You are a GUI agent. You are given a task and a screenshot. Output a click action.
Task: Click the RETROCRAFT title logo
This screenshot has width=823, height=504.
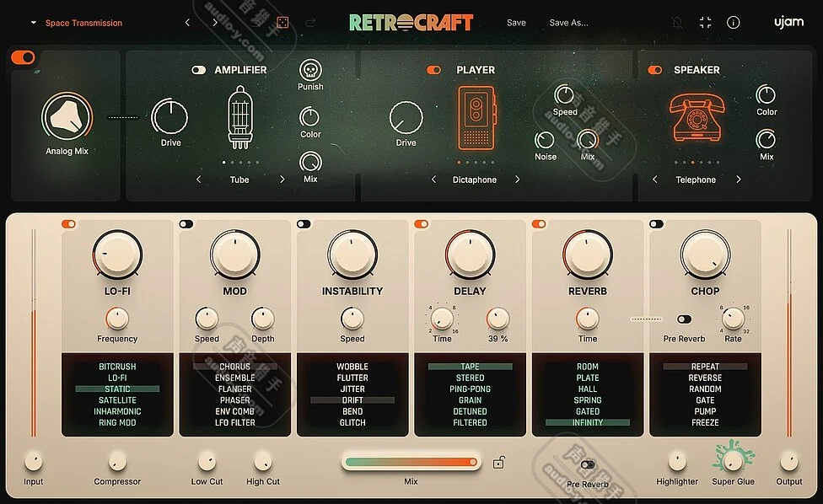411,23
